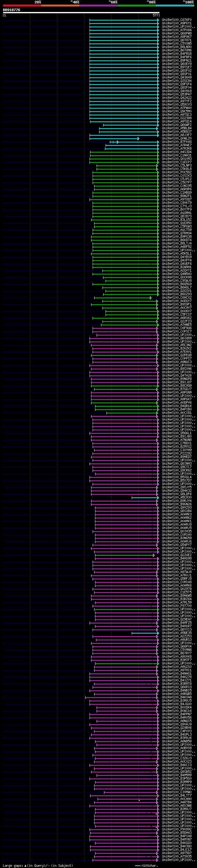
Task: Click the white query sequence bar
Action: click(x=81, y=13)
